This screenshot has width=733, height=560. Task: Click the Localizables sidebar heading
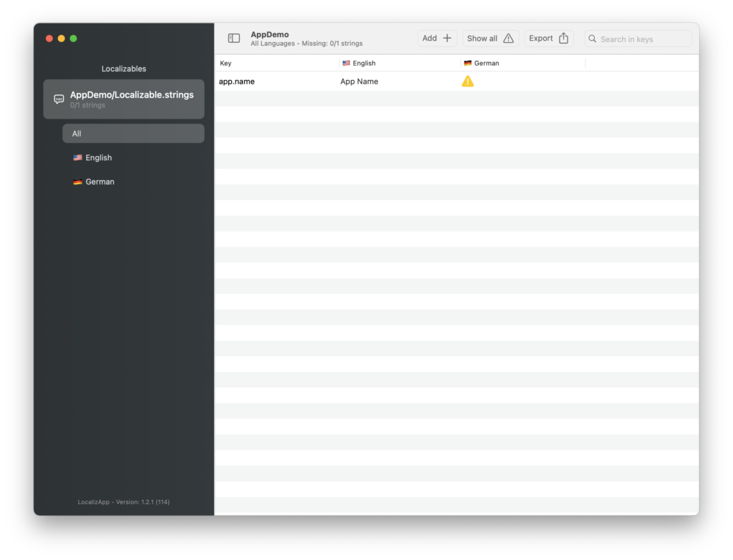[124, 69]
